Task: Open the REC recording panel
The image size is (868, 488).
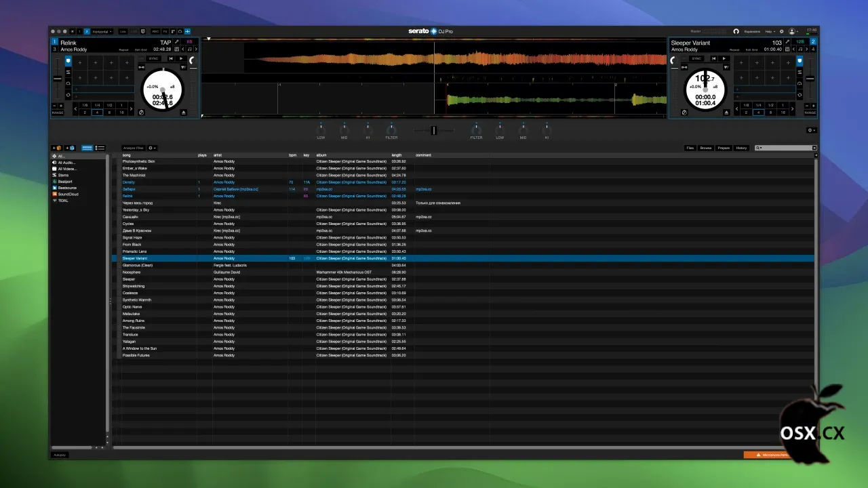Action: pos(155,31)
